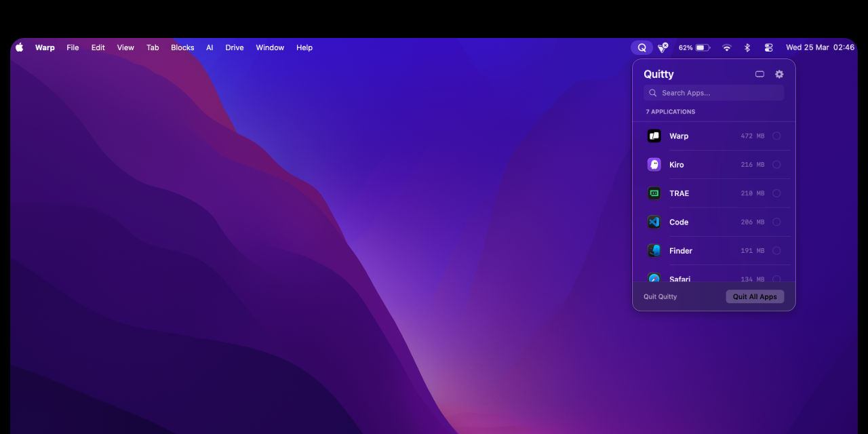Open the View menu
Screen dimensions: 868x434
click(x=125, y=47)
